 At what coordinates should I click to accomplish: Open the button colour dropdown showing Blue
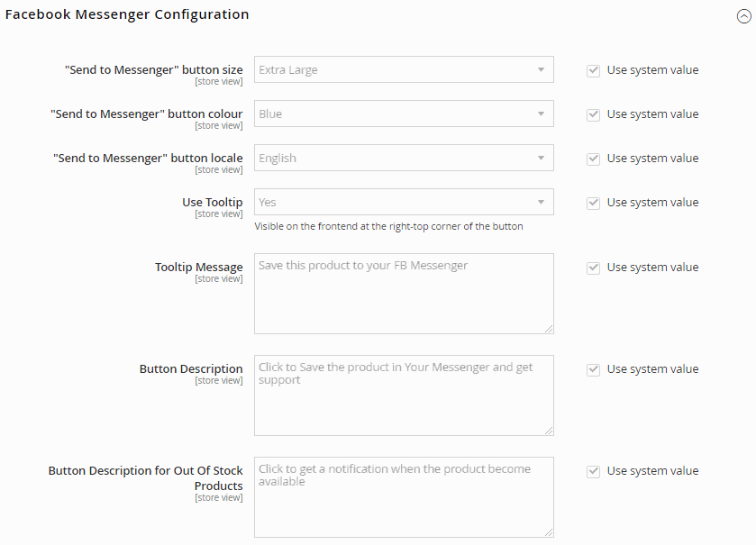click(404, 114)
